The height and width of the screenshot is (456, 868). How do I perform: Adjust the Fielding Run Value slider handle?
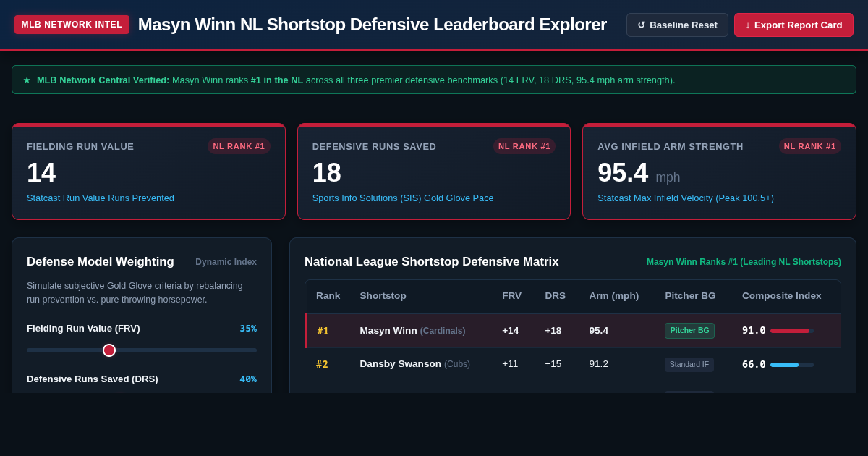click(109, 350)
